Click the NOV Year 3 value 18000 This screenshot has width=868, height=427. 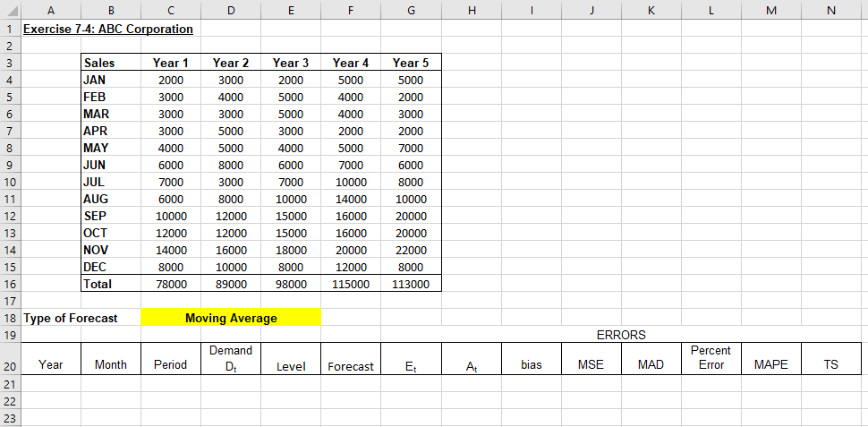[291, 251]
